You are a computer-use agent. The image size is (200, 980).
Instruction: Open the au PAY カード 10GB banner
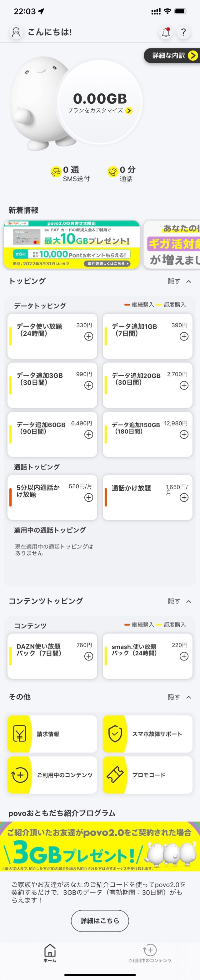tap(72, 244)
